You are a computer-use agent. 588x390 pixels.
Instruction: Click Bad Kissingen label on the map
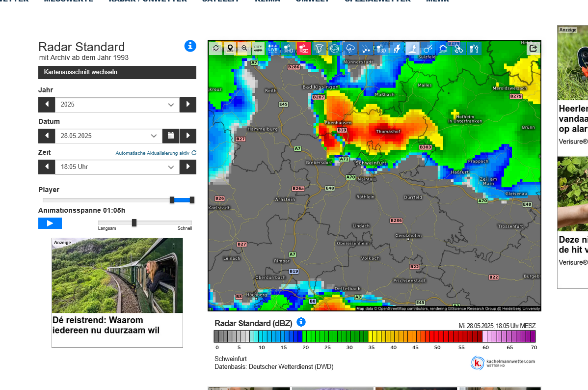(x=320, y=87)
